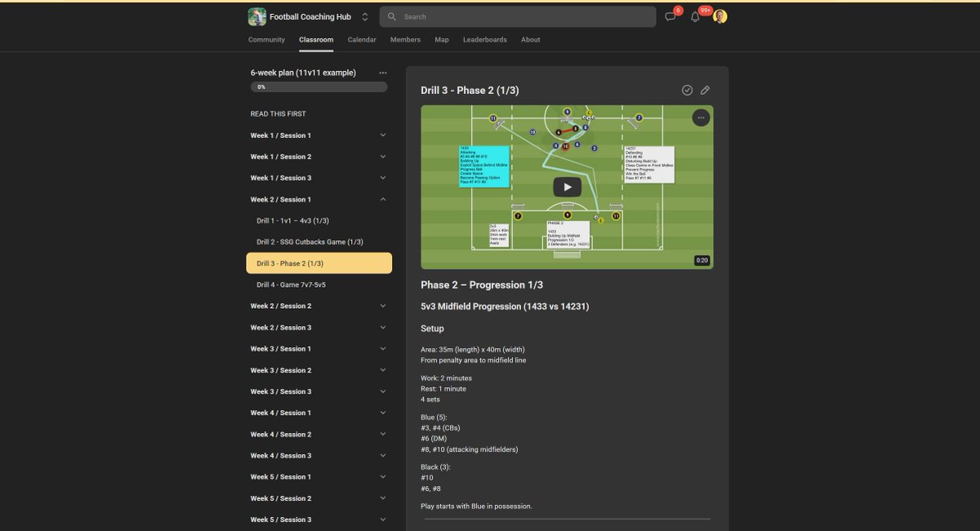Open the Map tab

(442, 39)
